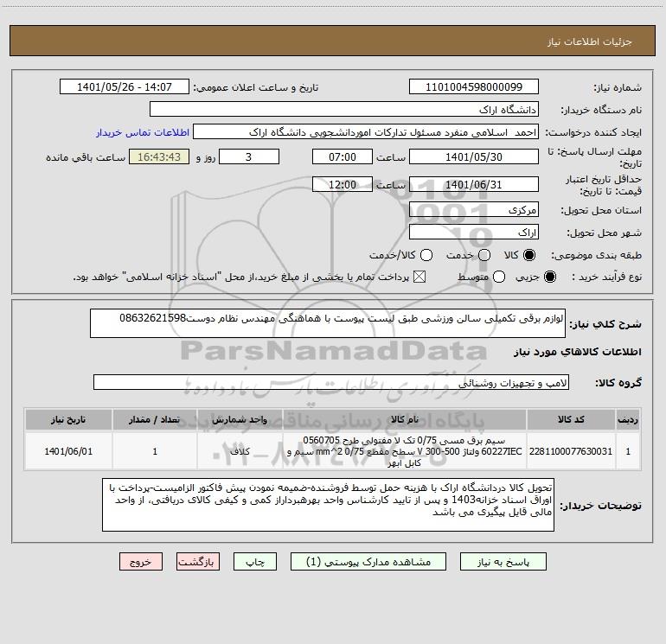Click the remaining days field showing 3
The image size is (666, 644).
249,156
